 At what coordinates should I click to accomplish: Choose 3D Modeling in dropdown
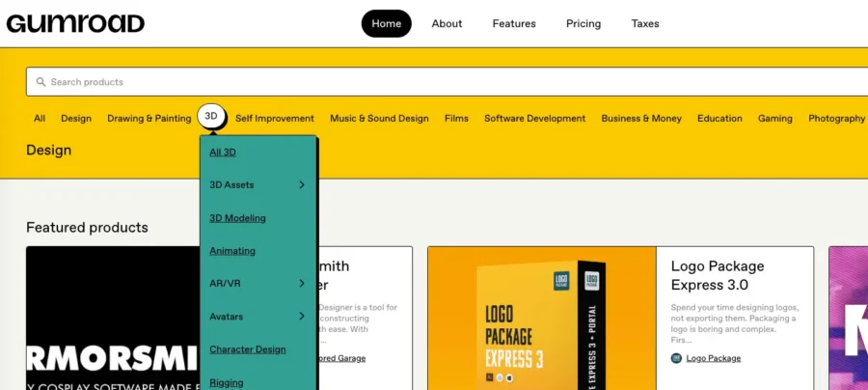[237, 218]
